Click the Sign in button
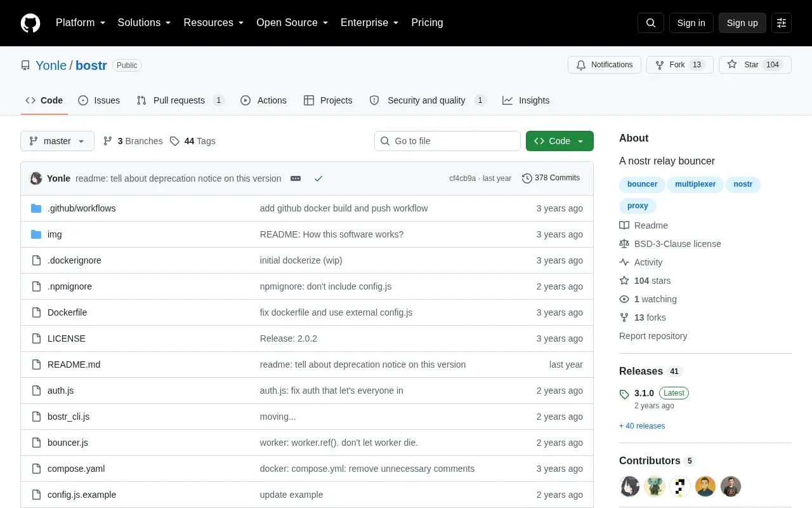Image resolution: width=812 pixels, height=508 pixels. coord(691,23)
